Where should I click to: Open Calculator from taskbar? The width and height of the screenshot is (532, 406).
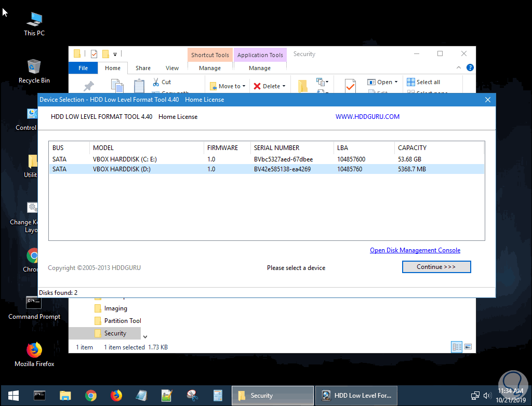pos(218,396)
